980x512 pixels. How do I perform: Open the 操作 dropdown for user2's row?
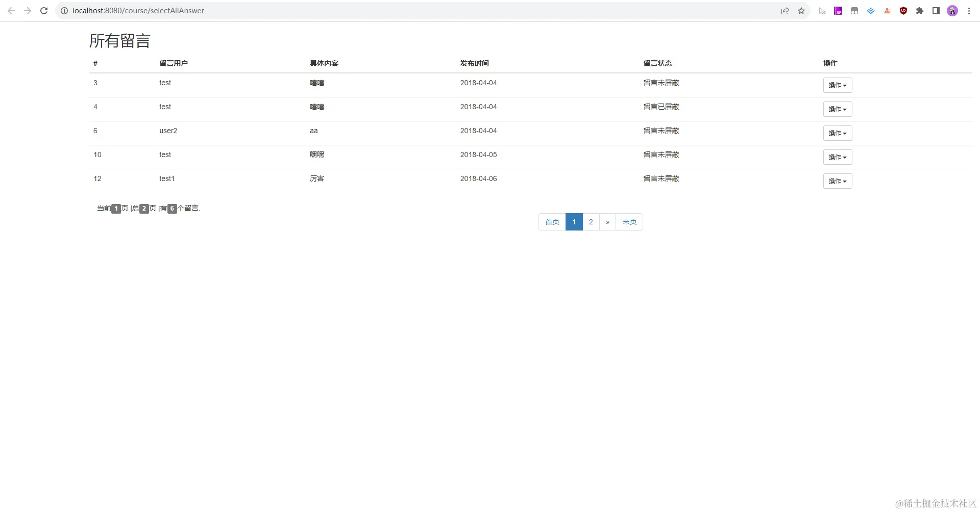[x=838, y=133]
